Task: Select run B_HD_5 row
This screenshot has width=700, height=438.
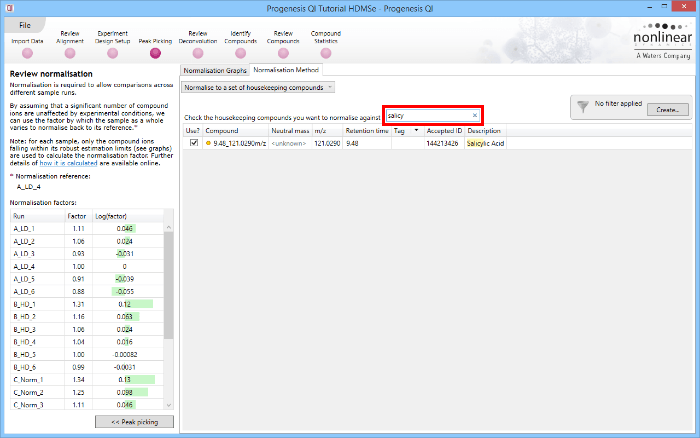Action: (x=87, y=355)
